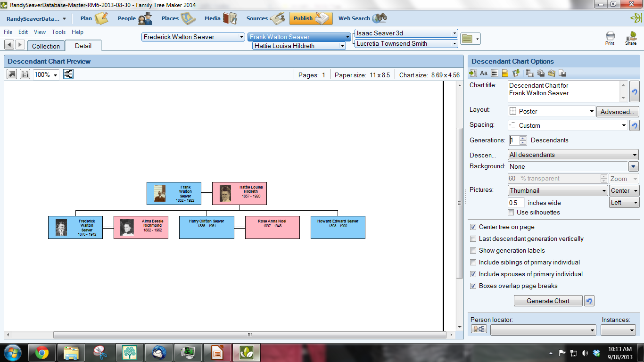This screenshot has width=644, height=362.
Task: Toggle Center tree on page checkbox
Action: [x=473, y=227]
